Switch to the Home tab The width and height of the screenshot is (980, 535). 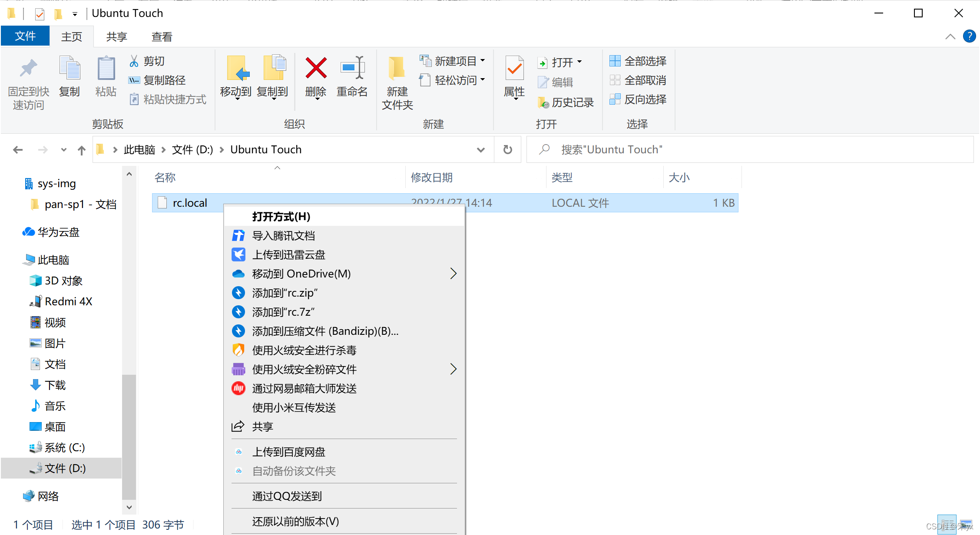pyautogui.click(x=72, y=37)
